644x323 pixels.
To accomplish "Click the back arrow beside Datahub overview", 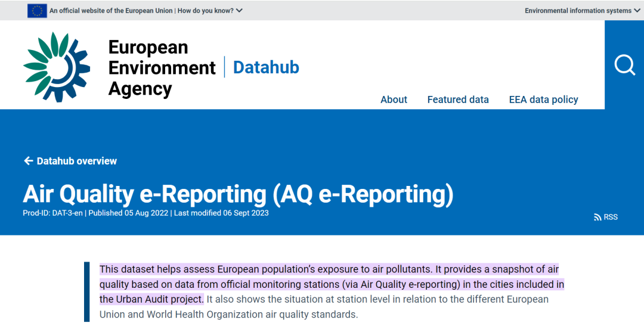I will point(29,161).
